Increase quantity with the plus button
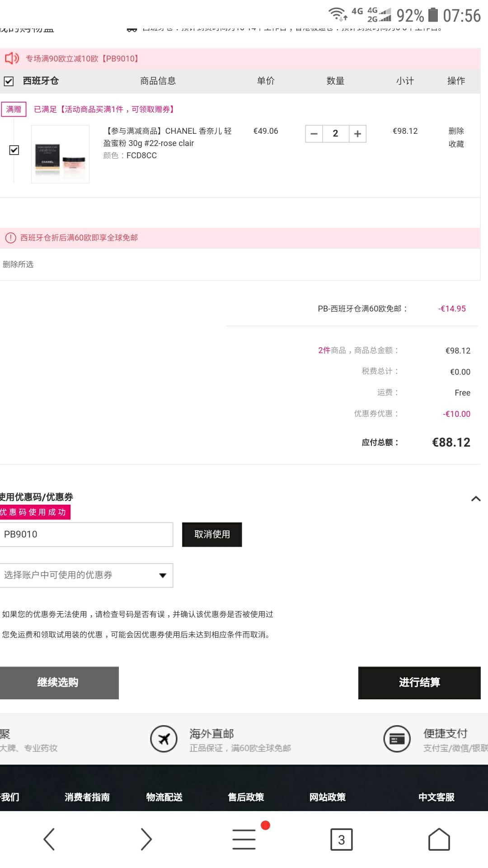The image size is (488, 868). [357, 134]
